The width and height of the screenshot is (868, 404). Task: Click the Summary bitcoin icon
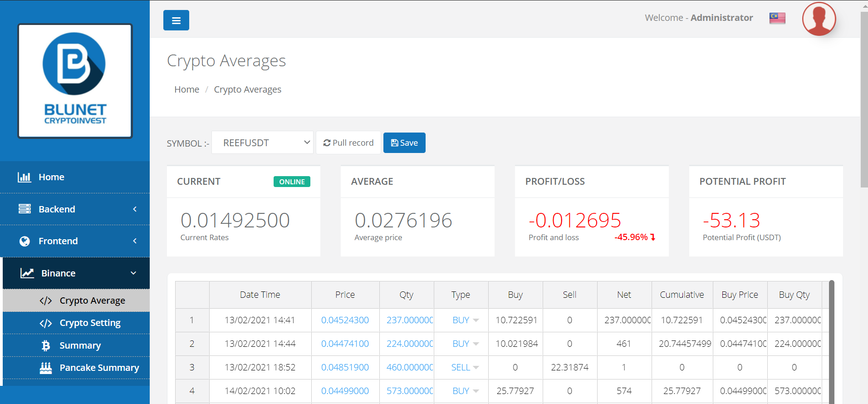[46, 346]
